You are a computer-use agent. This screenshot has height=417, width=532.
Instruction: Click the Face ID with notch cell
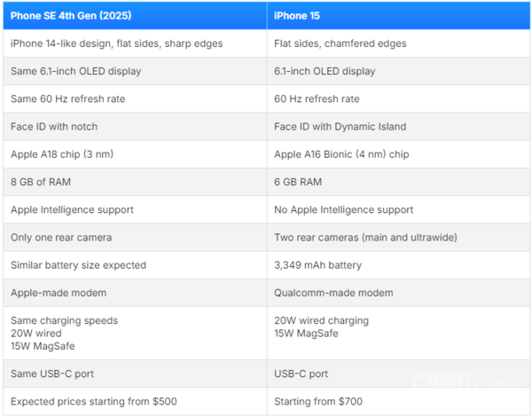[135, 127]
